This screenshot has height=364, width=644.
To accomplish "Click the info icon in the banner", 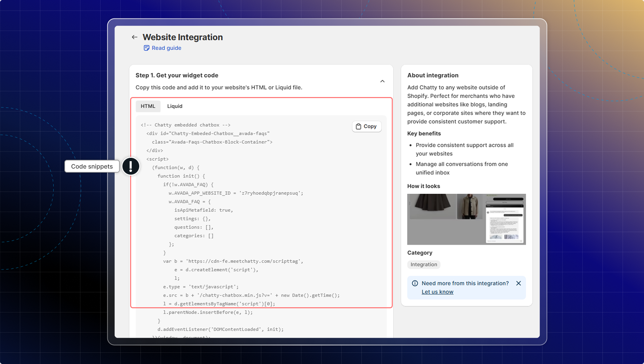I will coord(415,283).
